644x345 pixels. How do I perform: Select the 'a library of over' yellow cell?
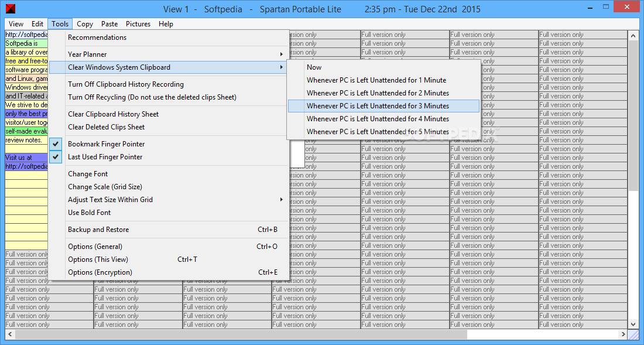[x=26, y=52]
